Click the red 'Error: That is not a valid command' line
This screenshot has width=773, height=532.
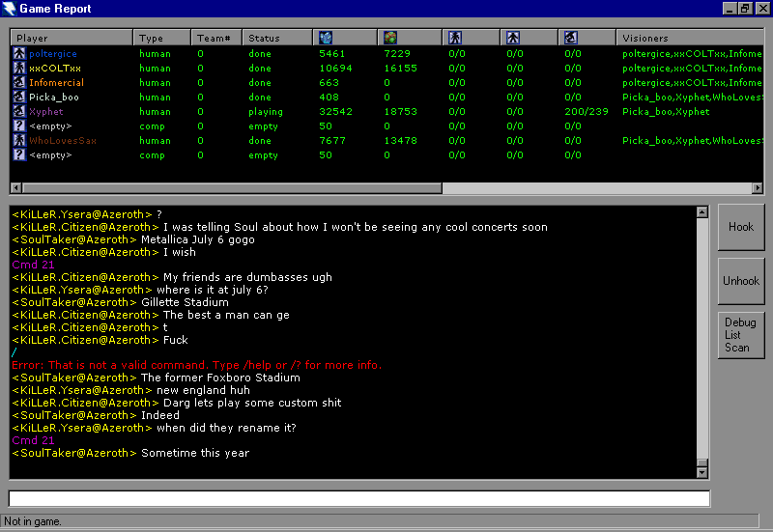coord(197,365)
